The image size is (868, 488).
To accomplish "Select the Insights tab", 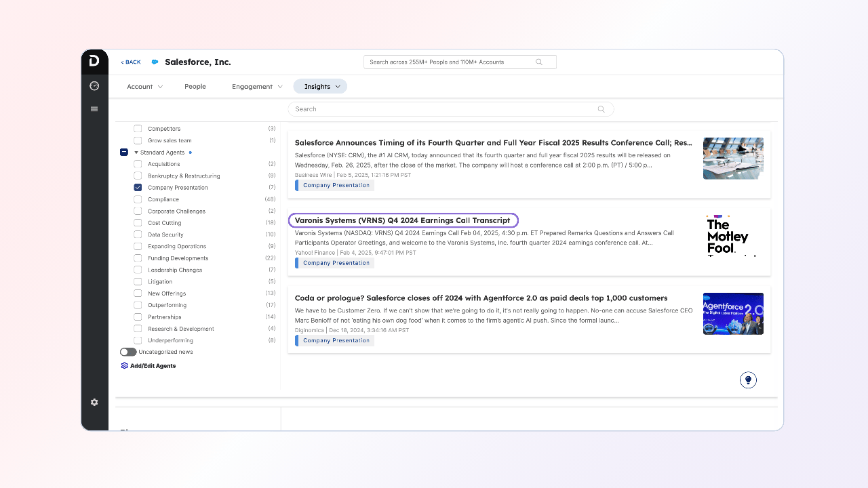I will (320, 87).
